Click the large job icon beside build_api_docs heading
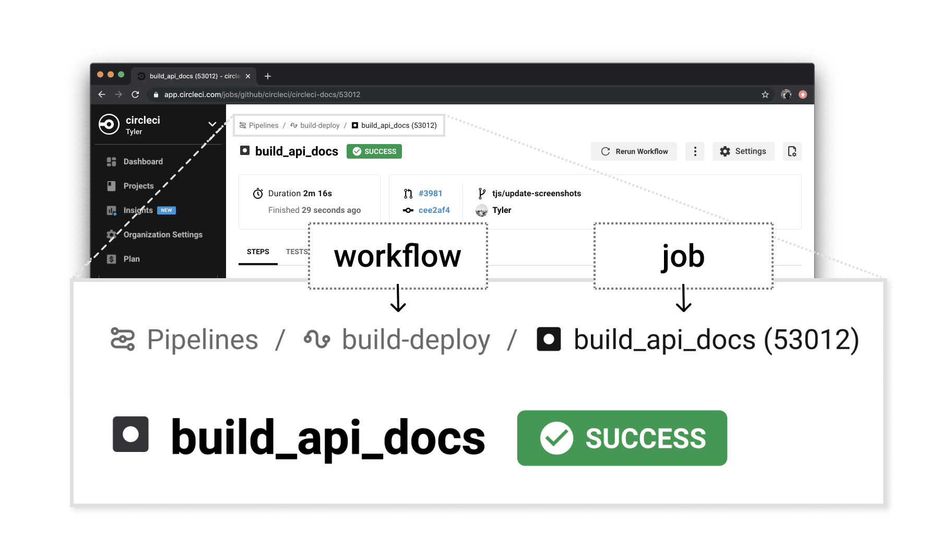937x560 pixels. [x=131, y=434]
